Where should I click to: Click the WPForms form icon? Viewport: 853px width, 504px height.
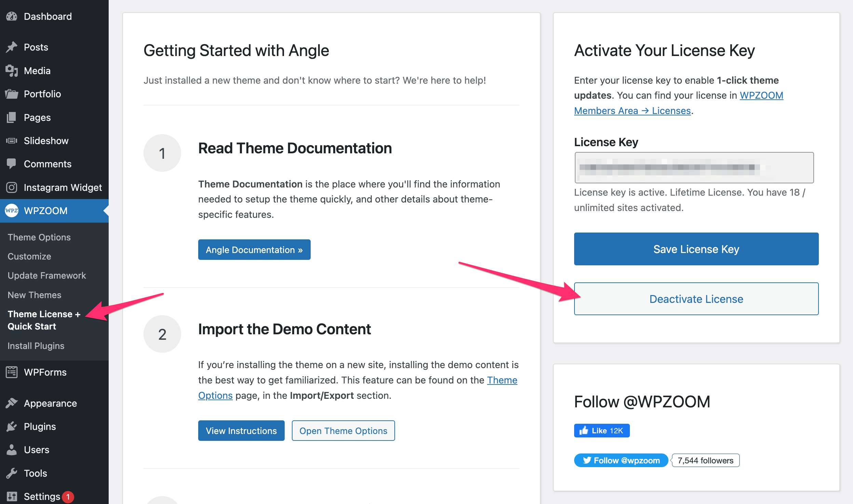pyautogui.click(x=12, y=372)
